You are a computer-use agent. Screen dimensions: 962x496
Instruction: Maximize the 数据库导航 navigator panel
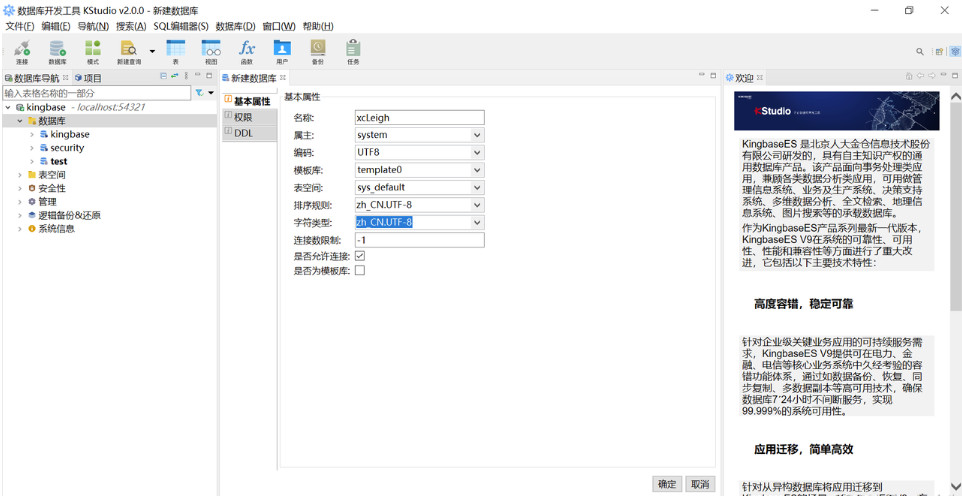click(x=209, y=76)
